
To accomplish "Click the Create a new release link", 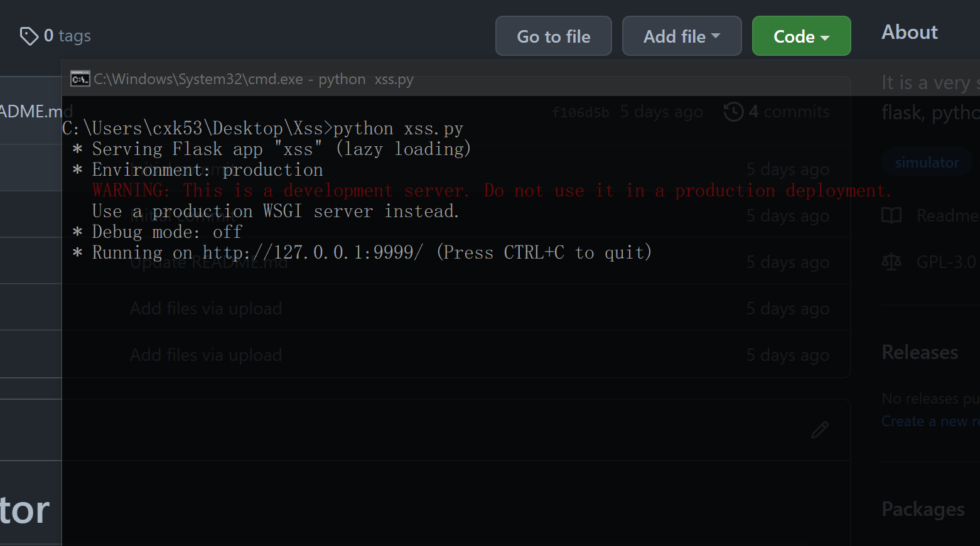I will pyautogui.click(x=930, y=421).
